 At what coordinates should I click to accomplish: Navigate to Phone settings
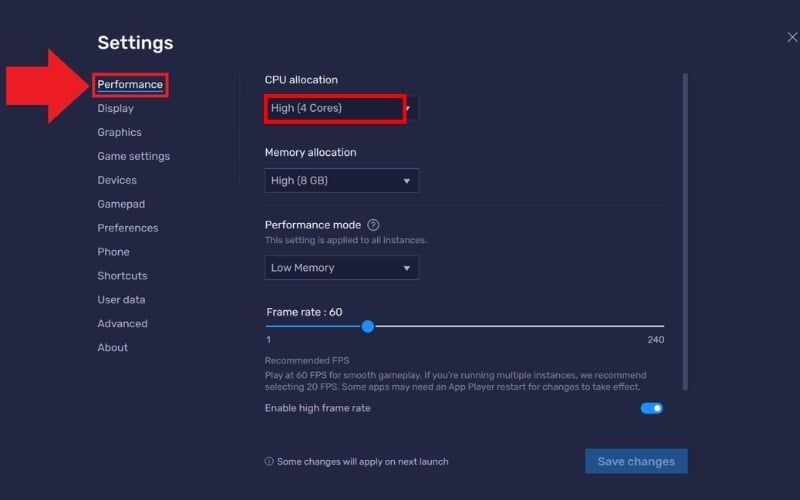(113, 252)
